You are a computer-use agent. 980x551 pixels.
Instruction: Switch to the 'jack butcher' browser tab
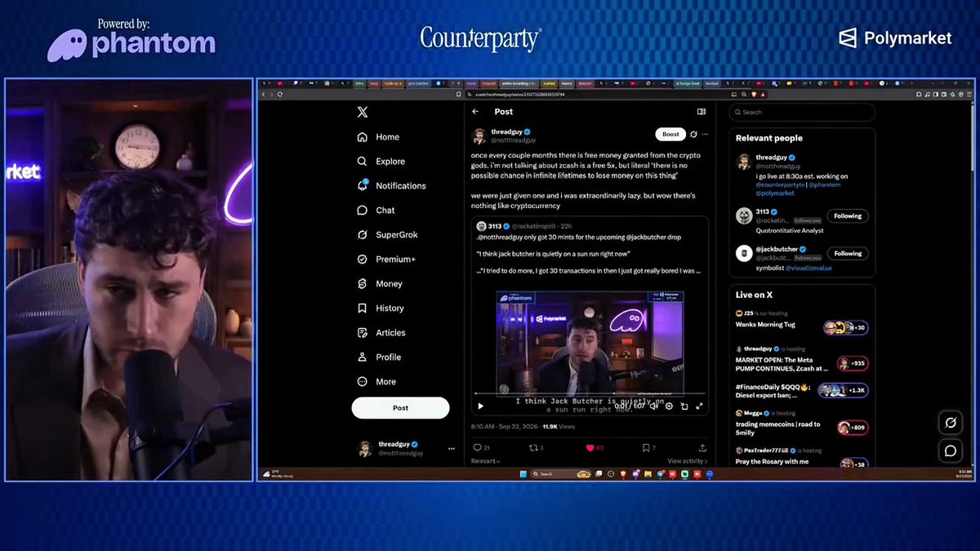pyautogui.click(x=419, y=83)
